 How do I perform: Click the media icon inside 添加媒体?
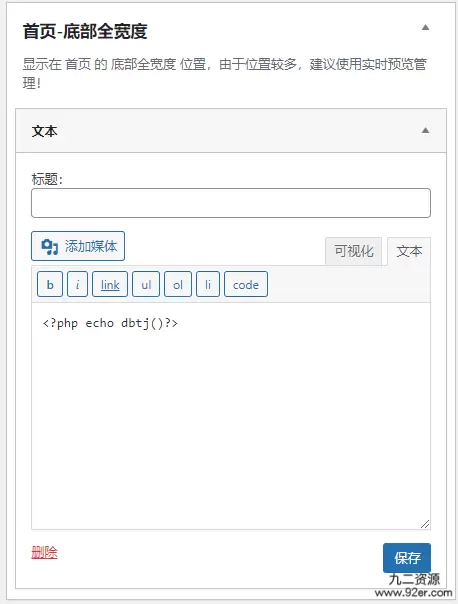[x=50, y=247]
